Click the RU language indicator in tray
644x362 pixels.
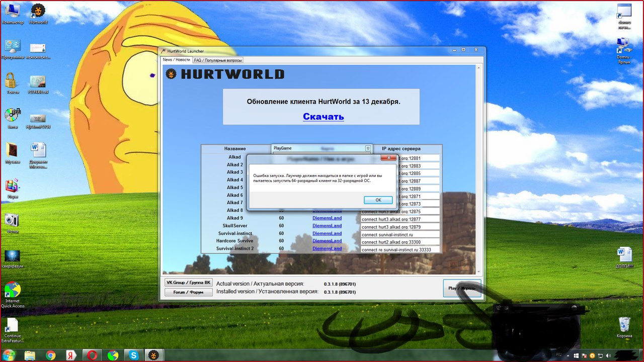click(559, 355)
